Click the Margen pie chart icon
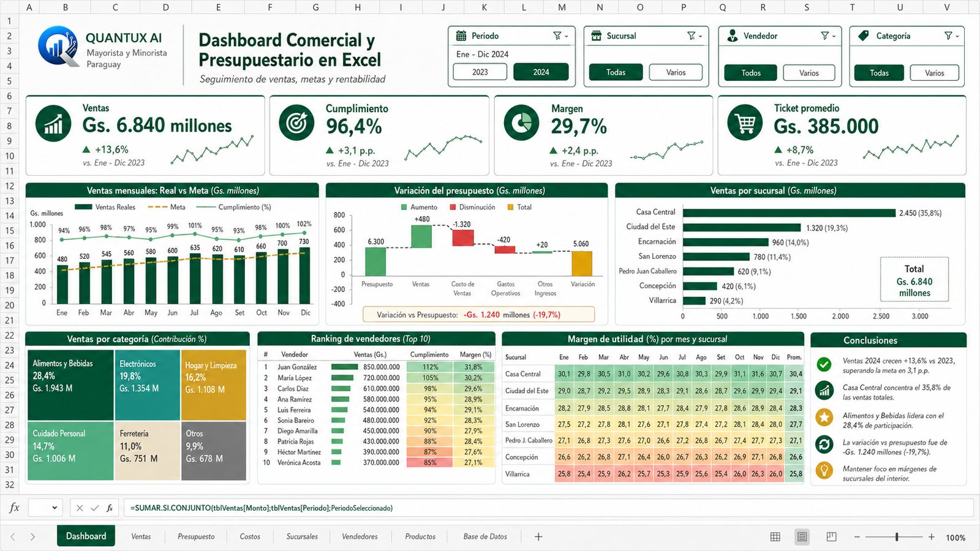The image size is (980, 551). point(521,123)
